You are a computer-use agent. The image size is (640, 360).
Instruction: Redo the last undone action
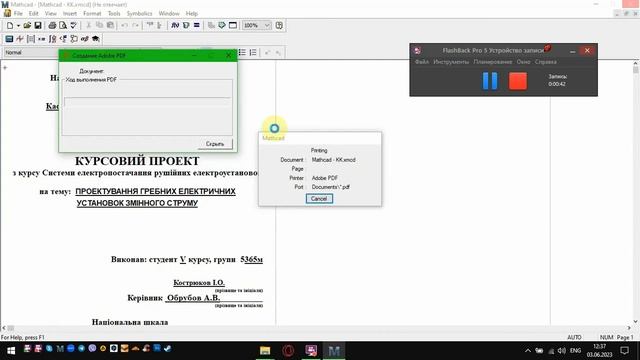tap(136, 25)
